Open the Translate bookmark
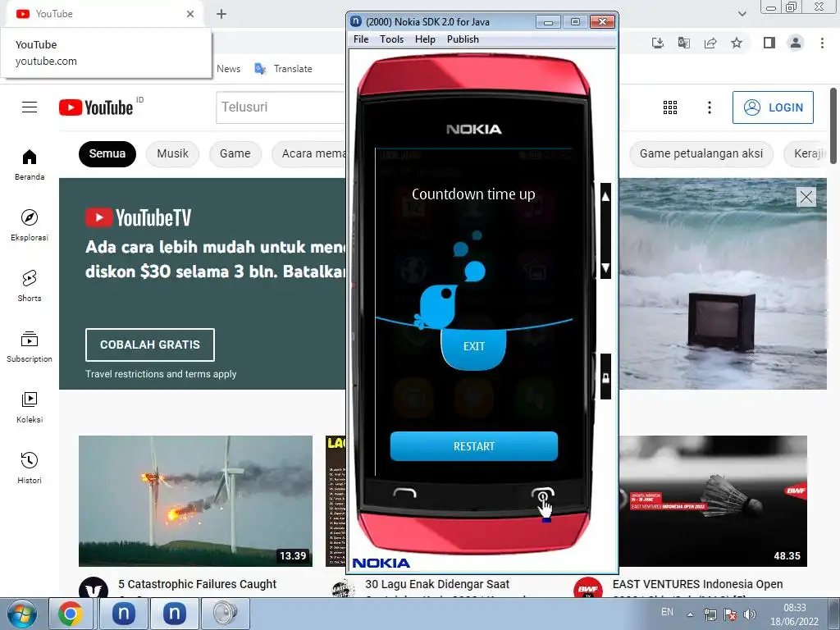 pyautogui.click(x=283, y=69)
